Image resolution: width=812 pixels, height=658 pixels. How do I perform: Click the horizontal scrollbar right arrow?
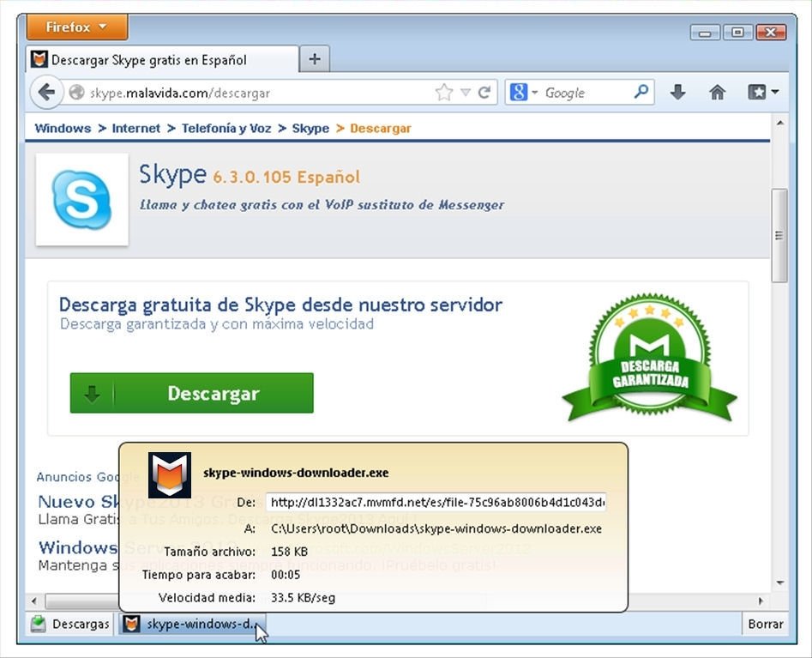761,601
